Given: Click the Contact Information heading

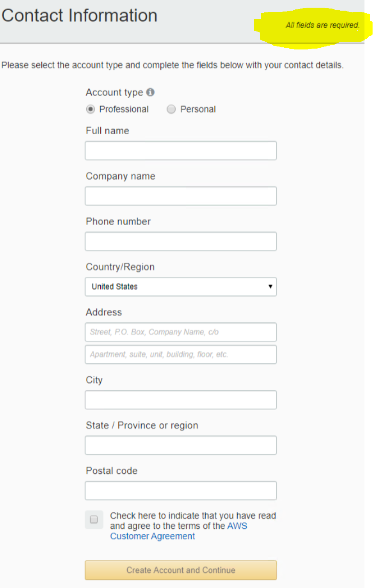Looking at the screenshot, I should pyautogui.click(x=79, y=15).
